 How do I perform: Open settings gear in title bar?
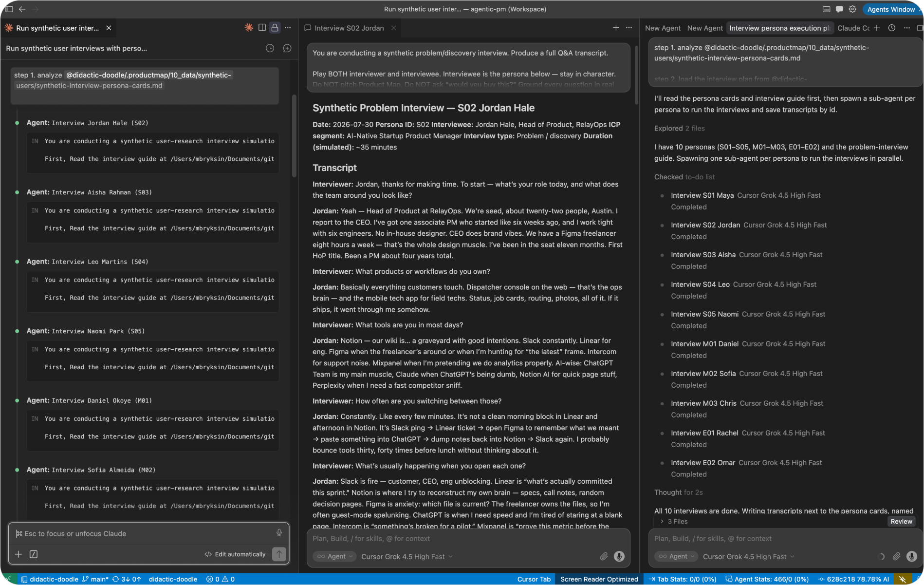point(852,9)
